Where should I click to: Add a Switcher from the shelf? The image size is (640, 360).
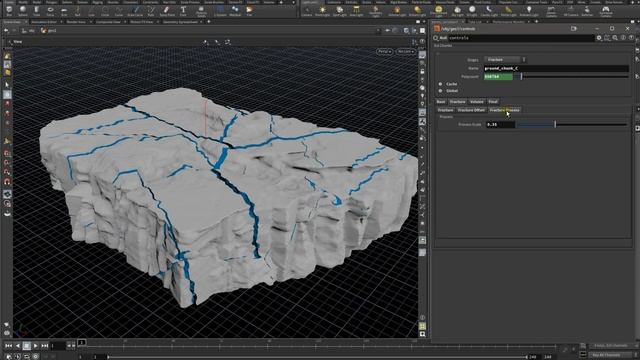pyautogui.click(x=587, y=11)
